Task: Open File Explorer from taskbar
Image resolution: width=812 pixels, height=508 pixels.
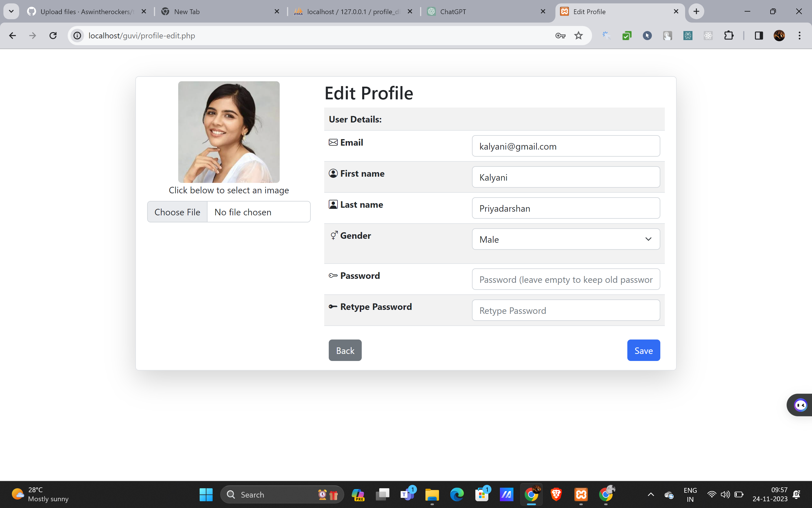Action: (x=432, y=494)
